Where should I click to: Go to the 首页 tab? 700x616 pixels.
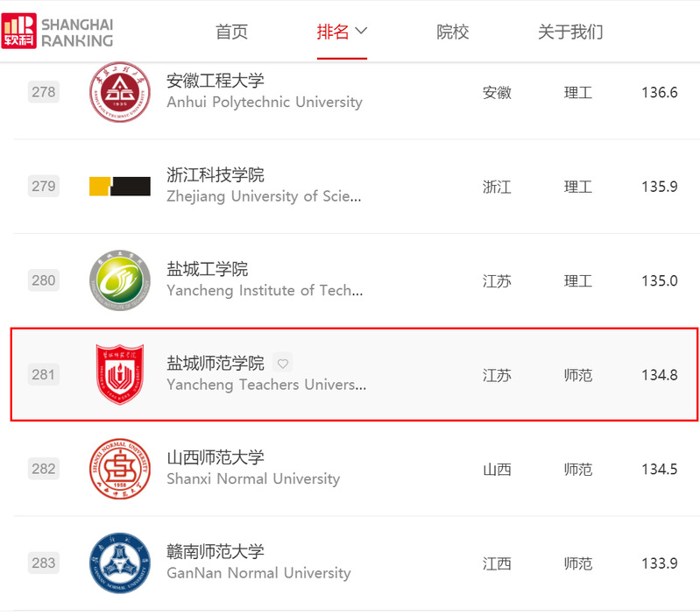pyautogui.click(x=231, y=32)
